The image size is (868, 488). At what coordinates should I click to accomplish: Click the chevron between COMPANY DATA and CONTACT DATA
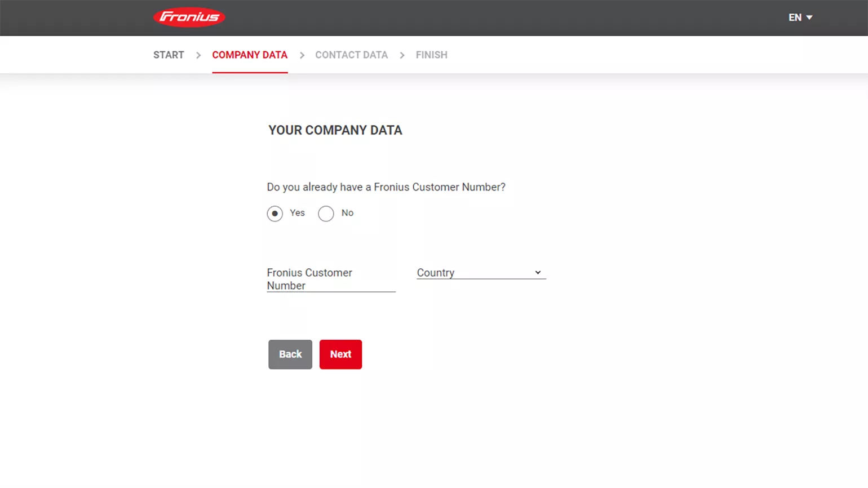[302, 55]
